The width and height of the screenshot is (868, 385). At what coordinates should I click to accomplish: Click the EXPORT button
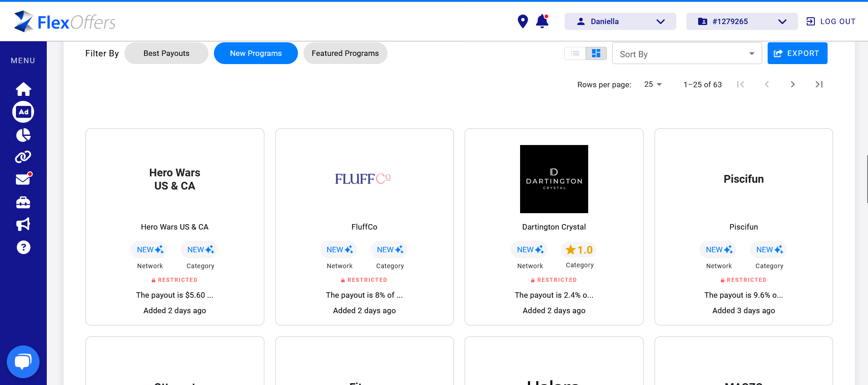(797, 53)
